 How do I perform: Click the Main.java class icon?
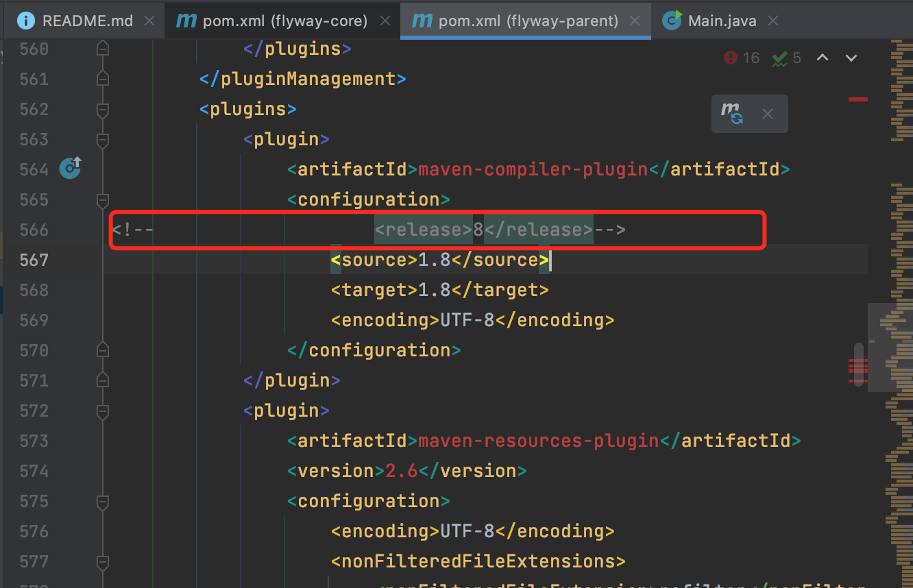(x=672, y=21)
